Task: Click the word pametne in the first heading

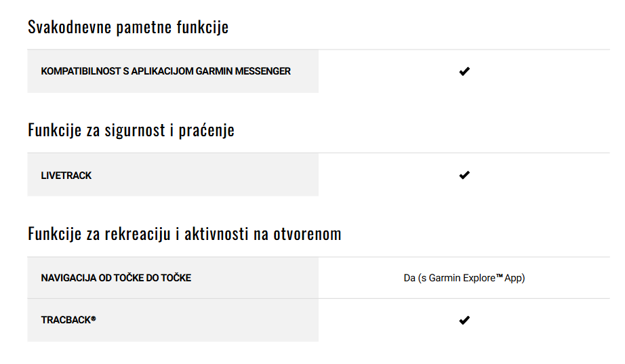Action: [144, 27]
